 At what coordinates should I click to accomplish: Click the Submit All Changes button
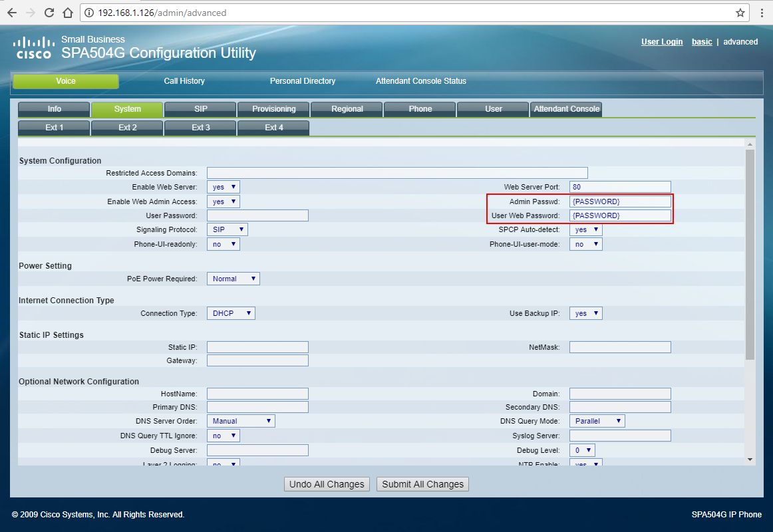coord(422,484)
